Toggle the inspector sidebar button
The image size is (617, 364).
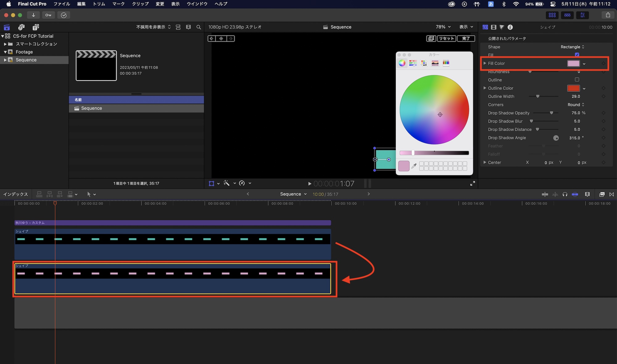point(582,15)
